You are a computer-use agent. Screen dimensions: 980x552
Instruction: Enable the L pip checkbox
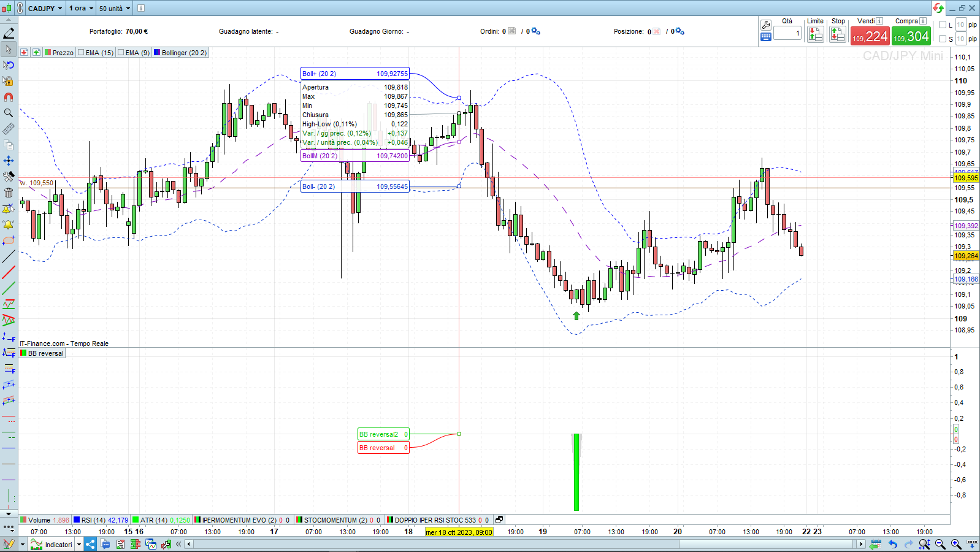(x=943, y=25)
